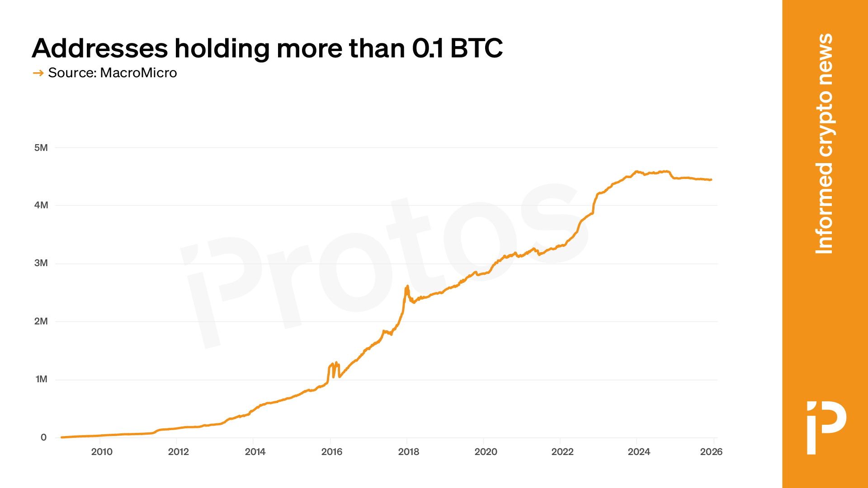Click the 2018 x-axis year label
The image size is (868, 488).
click(409, 452)
